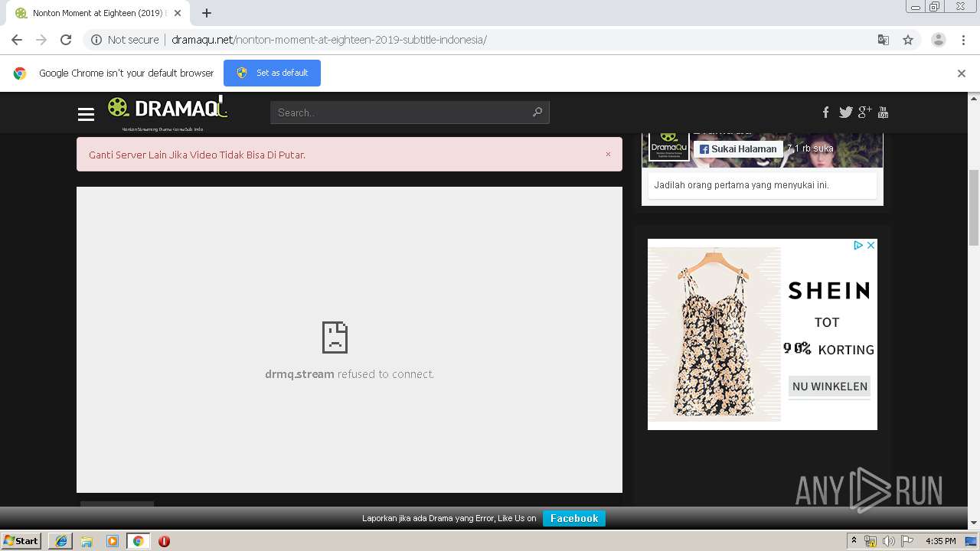Reload the current page
The width and height of the screenshot is (980, 551).
66,40
